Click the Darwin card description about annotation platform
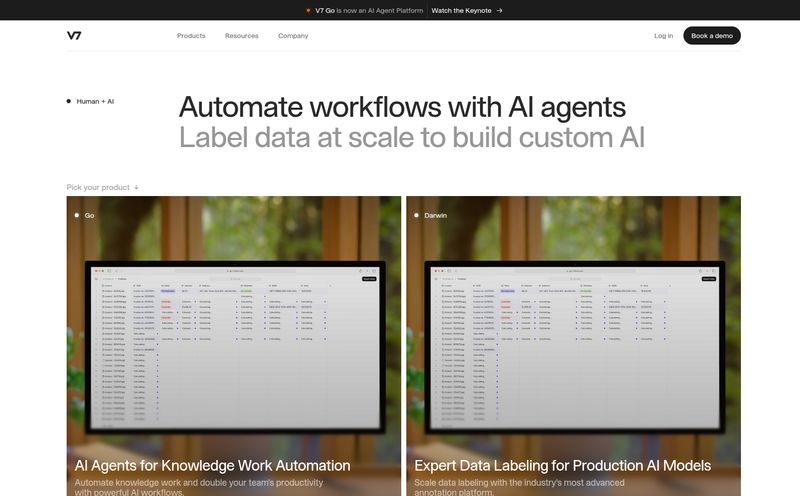Viewport: 800px width, 496px height. click(519, 487)
